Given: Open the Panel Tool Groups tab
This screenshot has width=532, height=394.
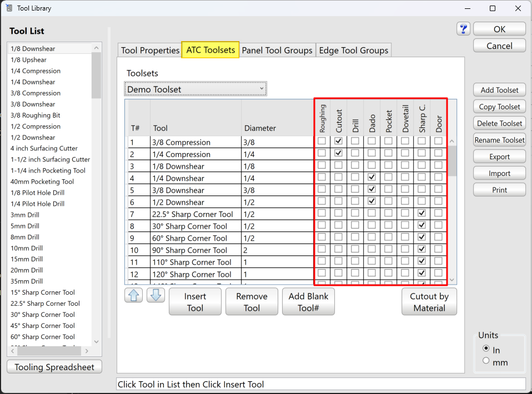Looking at the screenshot, I should pyautogui.click(x=277, y=50).
